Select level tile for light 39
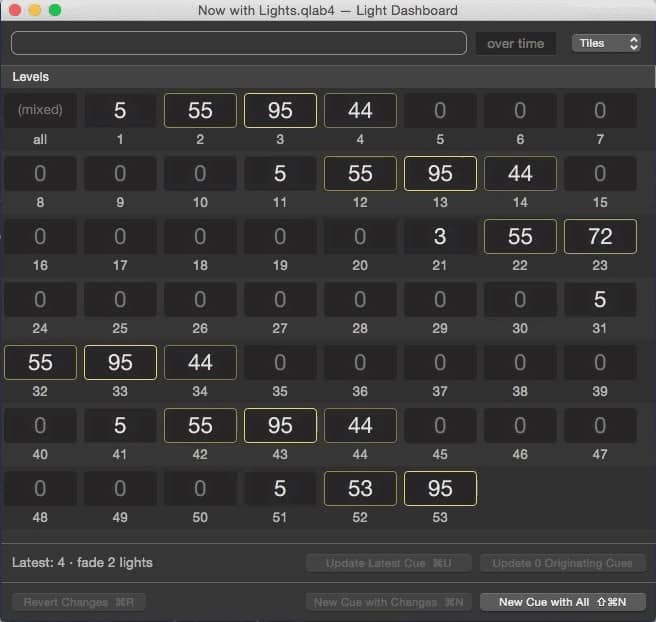This screenshot has width=656, height=622. click(x=600, y=363)
